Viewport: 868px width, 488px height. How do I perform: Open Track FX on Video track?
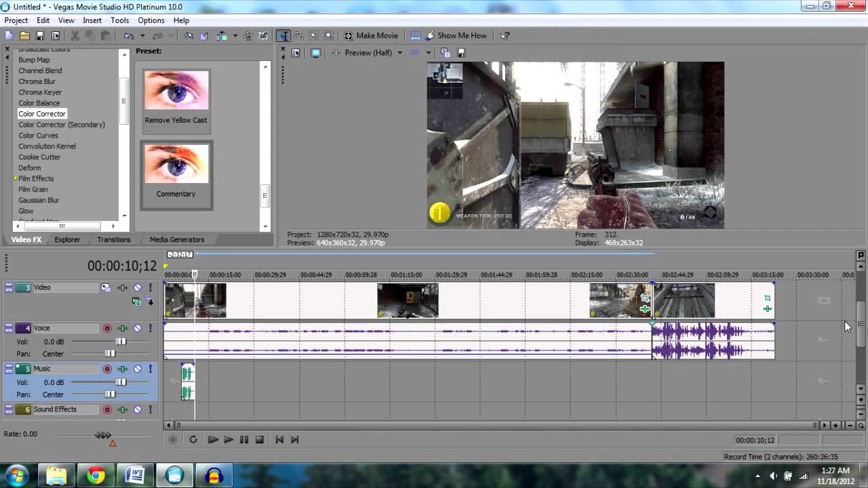coord(123,287)
